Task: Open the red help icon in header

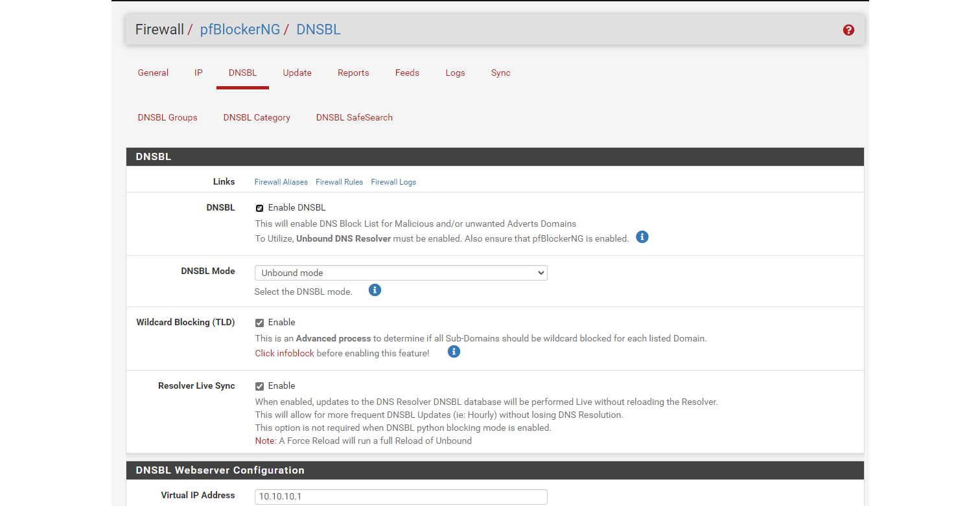Action: [x=848, y=30]
